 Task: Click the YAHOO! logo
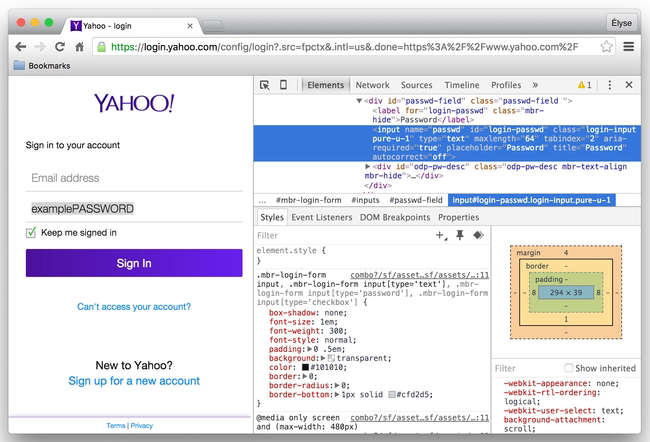click(134, 103)
